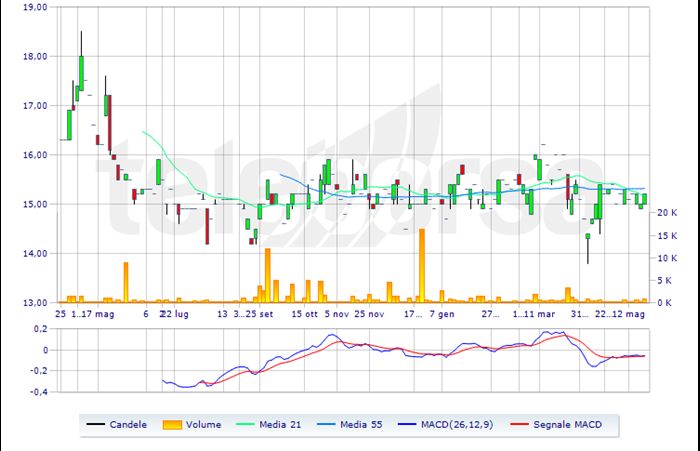The image size is (700, 451).
Task: Click the 17,00 price axis label
Action: (x=35, y=106)
